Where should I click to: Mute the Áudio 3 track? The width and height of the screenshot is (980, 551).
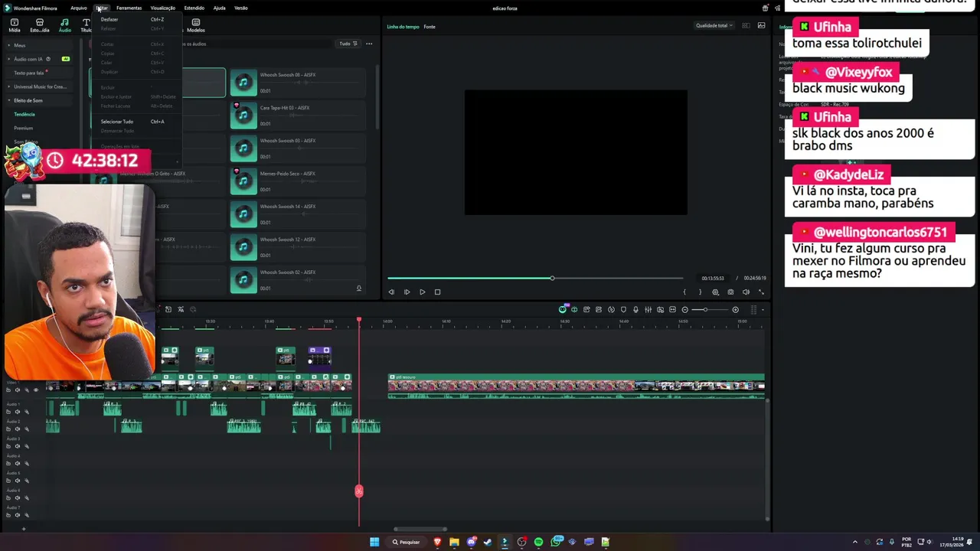tap(18, 446)
